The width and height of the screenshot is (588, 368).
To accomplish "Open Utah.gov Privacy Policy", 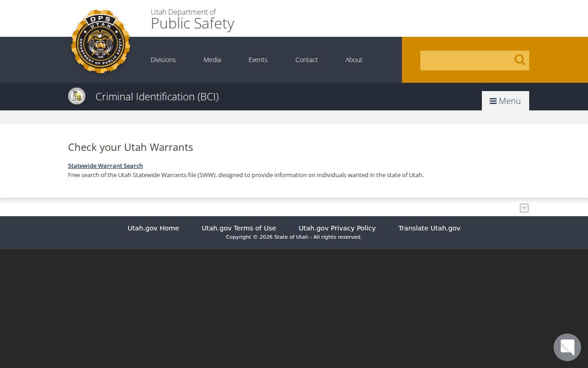I will 337,228.
